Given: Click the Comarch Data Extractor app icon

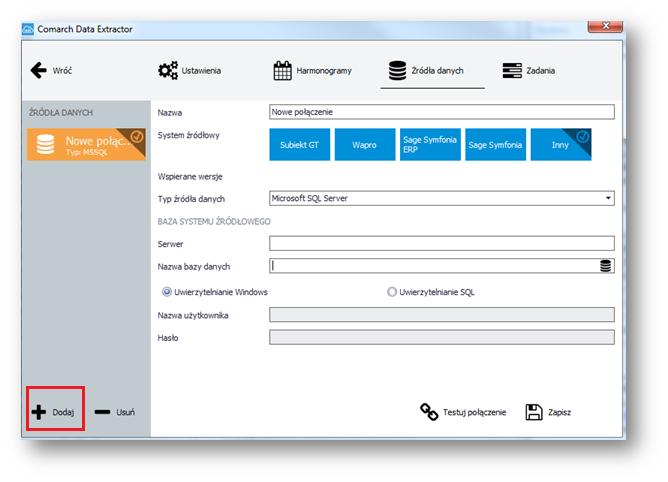Looking at the screenshot, I should click(28, 29).
